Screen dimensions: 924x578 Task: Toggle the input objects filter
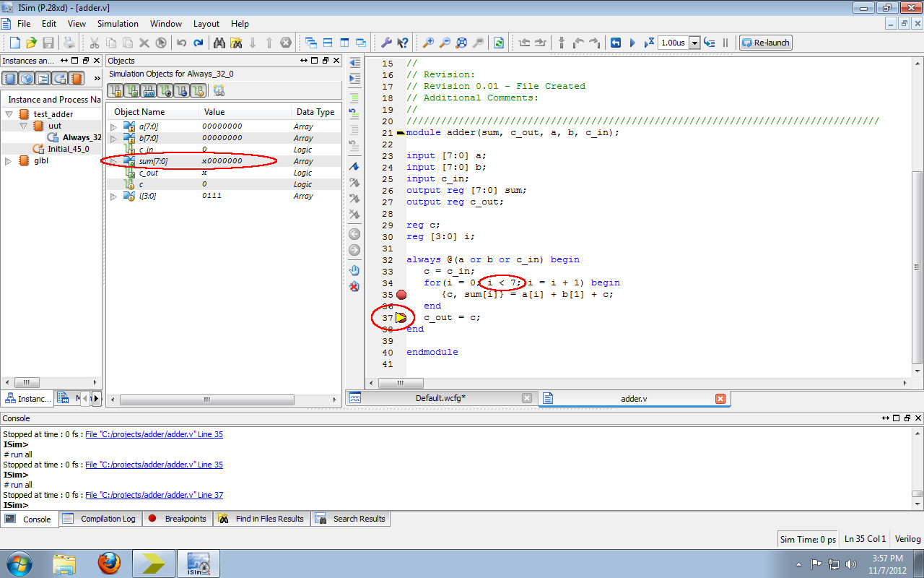pyautogui.click(x=116, y=89)
